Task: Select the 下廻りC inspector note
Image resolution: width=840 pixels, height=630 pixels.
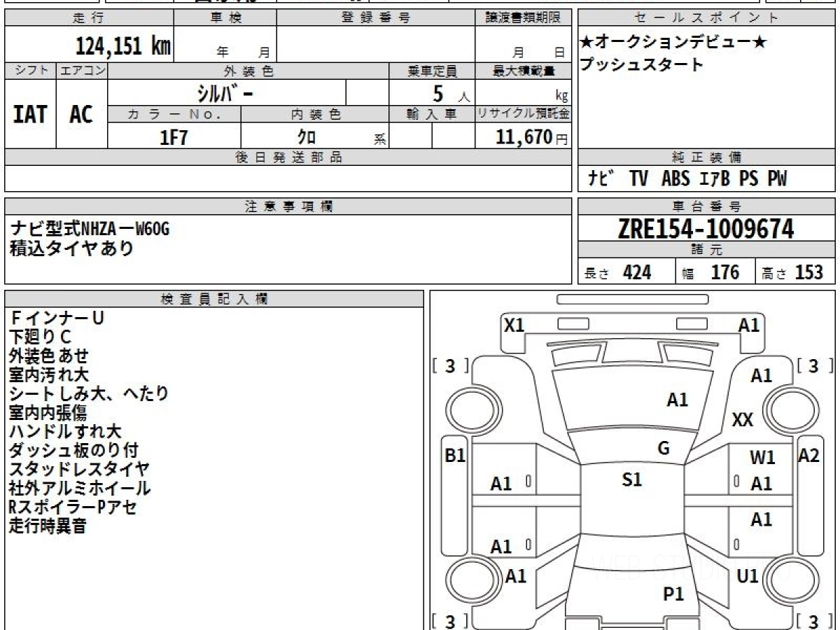Action: tap(41, 337)
